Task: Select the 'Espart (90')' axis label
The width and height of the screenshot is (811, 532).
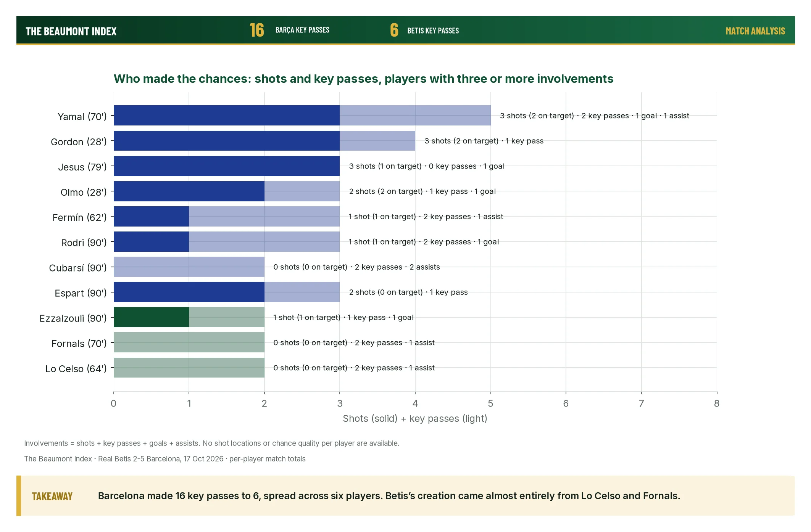Action: click(81, 293)
